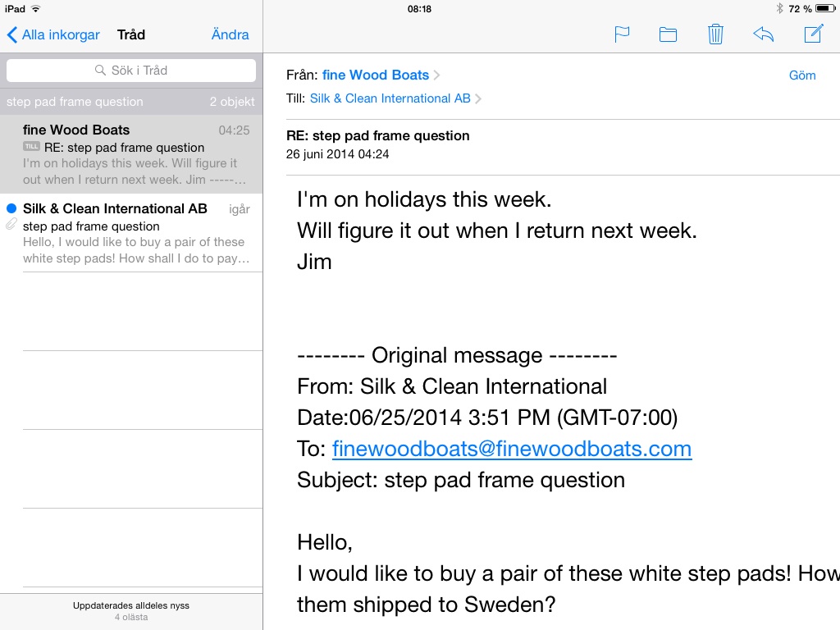
Task: Click in the Sök i Tråd search field
Action: point(131,71)
